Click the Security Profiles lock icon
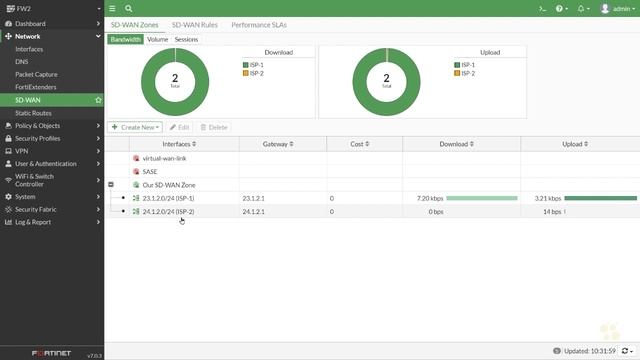640x360 pixels. [8, 138]
